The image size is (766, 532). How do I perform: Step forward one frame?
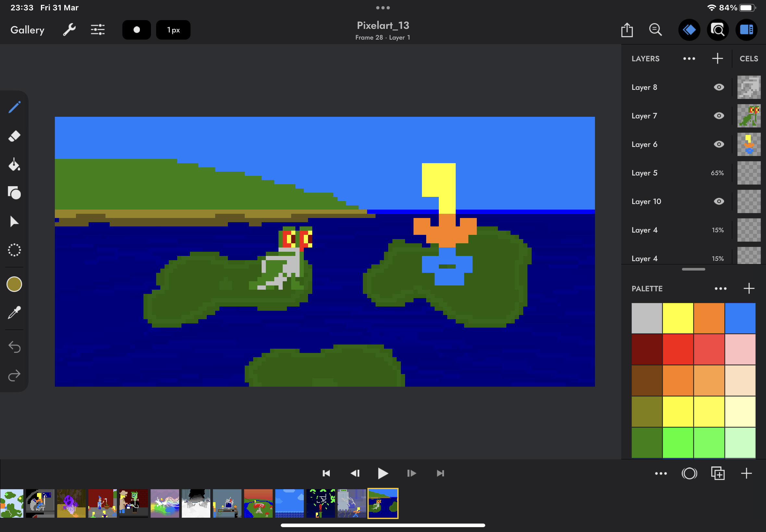(412, 473)
